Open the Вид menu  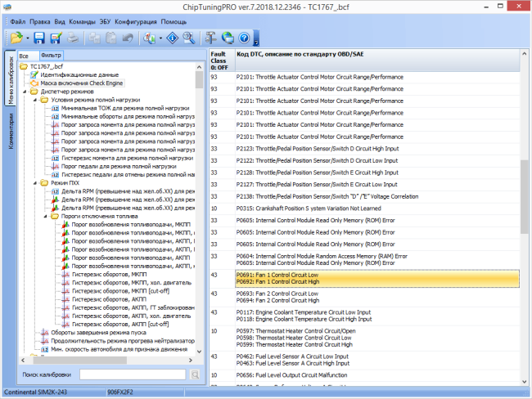[60, 22]
